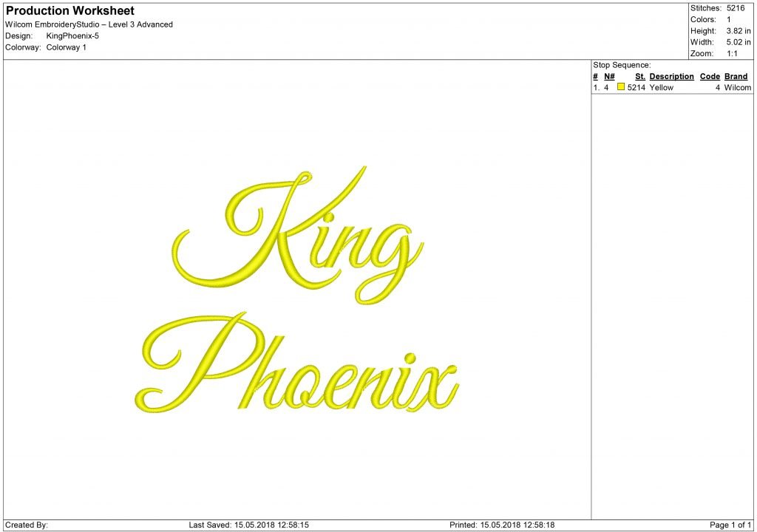
Task: Click the yellow thread color swatch
Action: [620, 86]
